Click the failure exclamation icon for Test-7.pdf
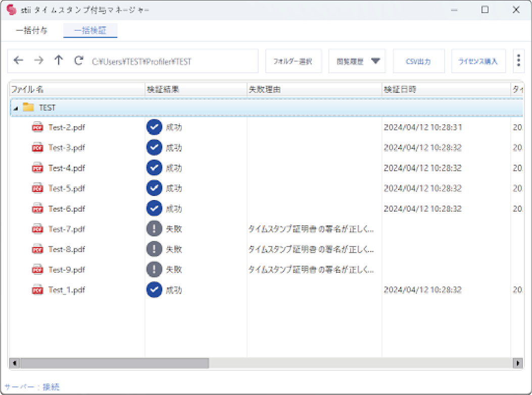 pyautogui.click(x=154, y=228)
